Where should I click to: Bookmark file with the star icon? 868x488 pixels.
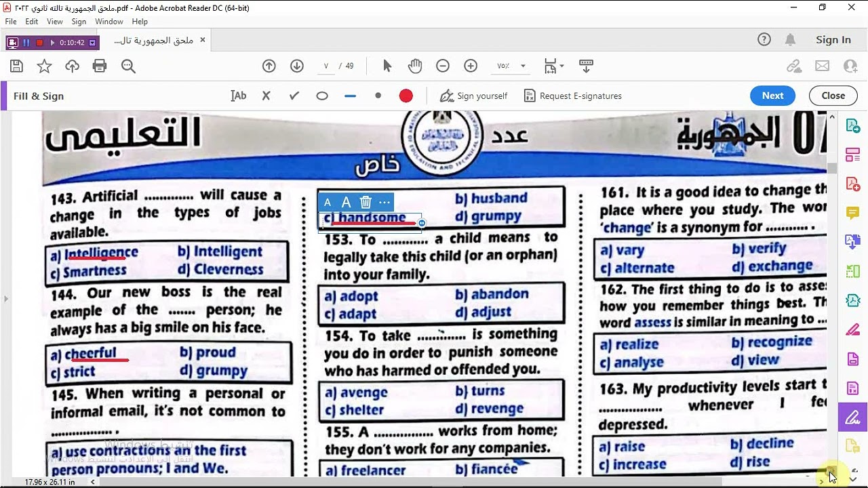tap(44, 66)
